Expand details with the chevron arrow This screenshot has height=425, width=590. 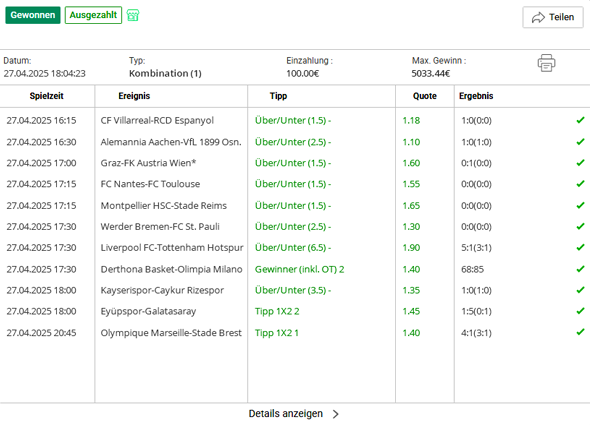coord(336,414)
